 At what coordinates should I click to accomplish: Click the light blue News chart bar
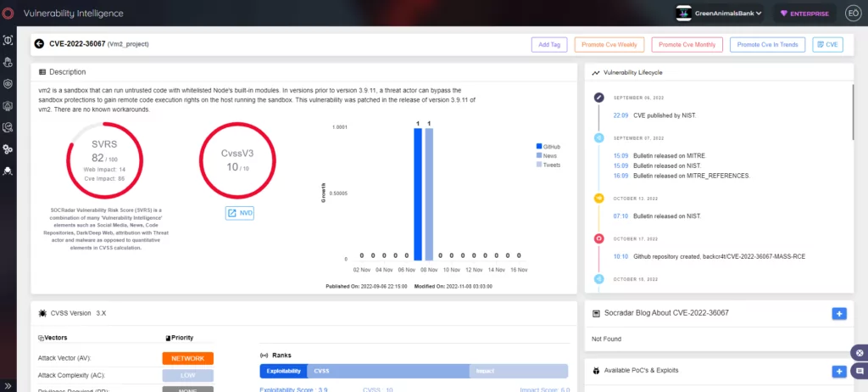[429, 194]
